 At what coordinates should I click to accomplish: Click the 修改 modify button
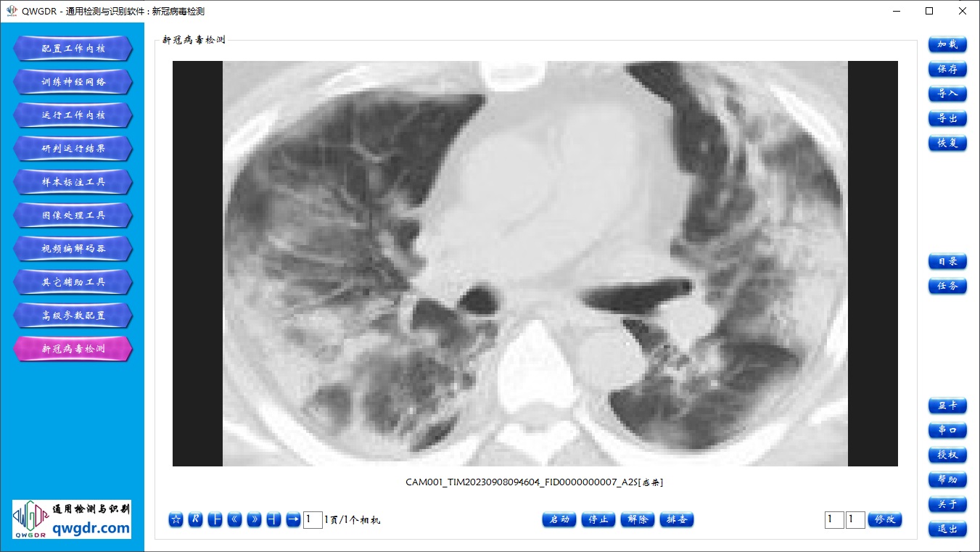[885, 519]
